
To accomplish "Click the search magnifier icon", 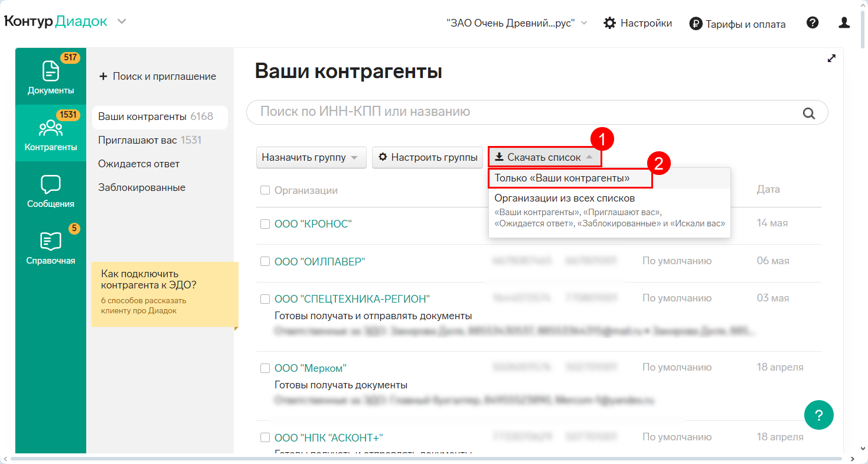I will coord(808,113).
